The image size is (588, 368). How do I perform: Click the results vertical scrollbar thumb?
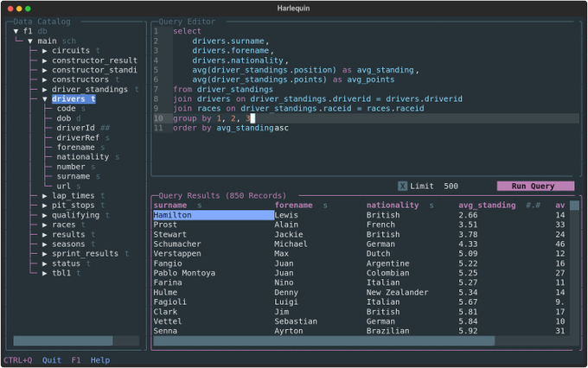click(x=574, y=206)
